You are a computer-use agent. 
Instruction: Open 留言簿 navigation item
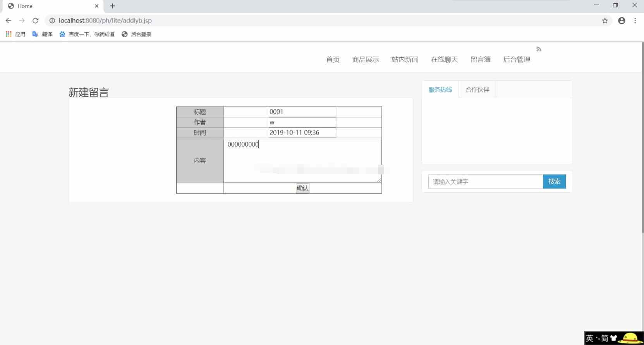481,59
